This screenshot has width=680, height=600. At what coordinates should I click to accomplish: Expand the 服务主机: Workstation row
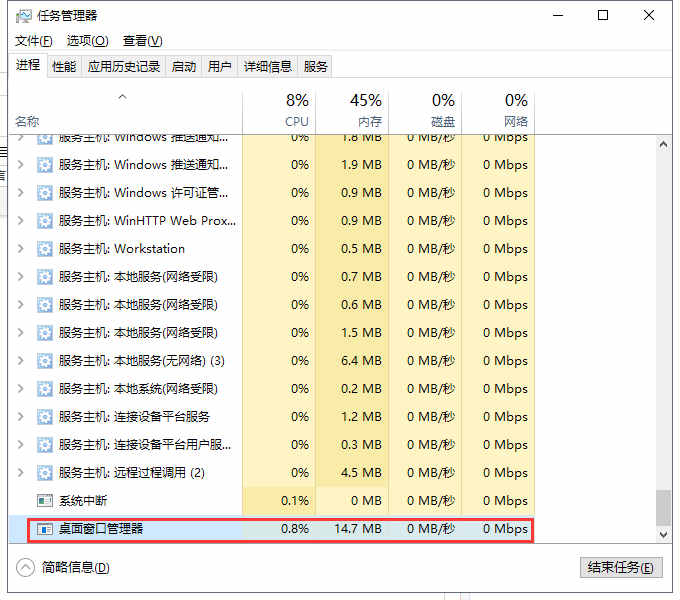coord(20,248)
